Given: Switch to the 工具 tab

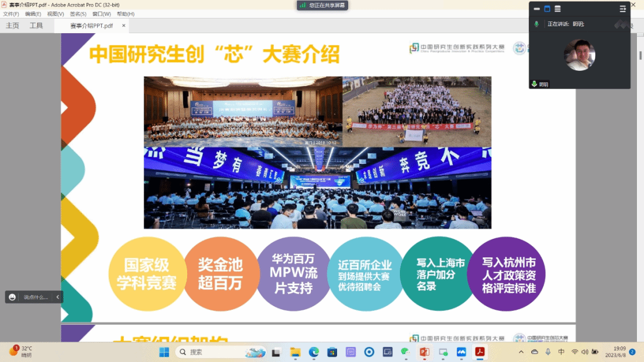Looking at the screenshot, I should click(x=37, y=26).
